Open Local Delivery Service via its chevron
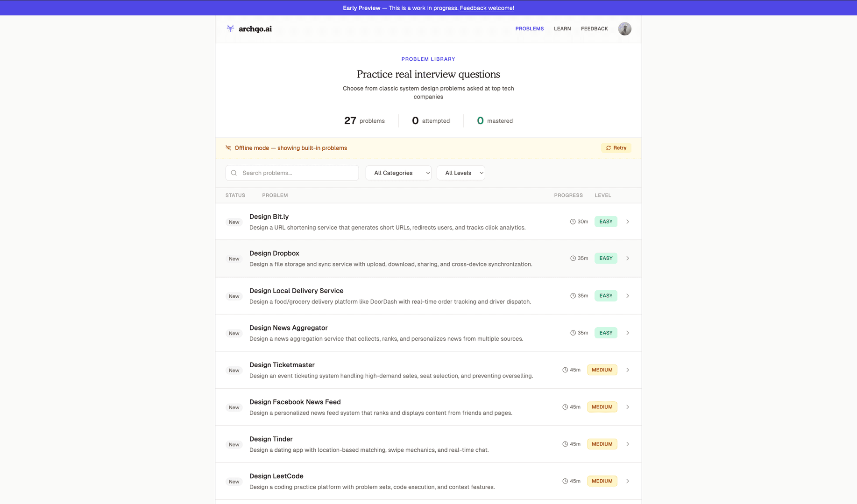857x504 pixels. (628, 296)
